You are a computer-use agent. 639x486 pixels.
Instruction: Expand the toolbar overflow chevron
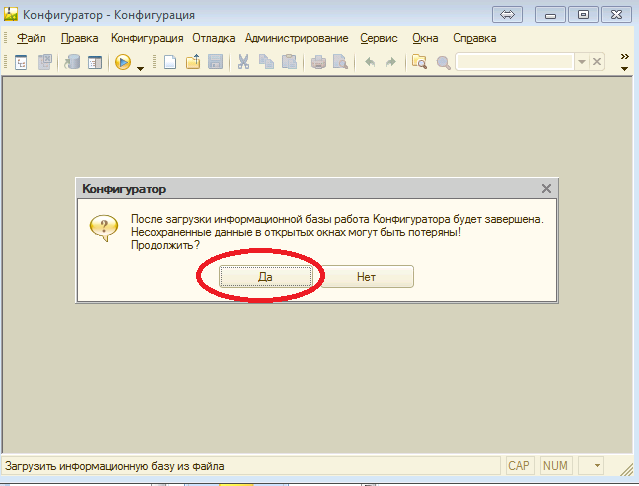click(x=625, y=64)
